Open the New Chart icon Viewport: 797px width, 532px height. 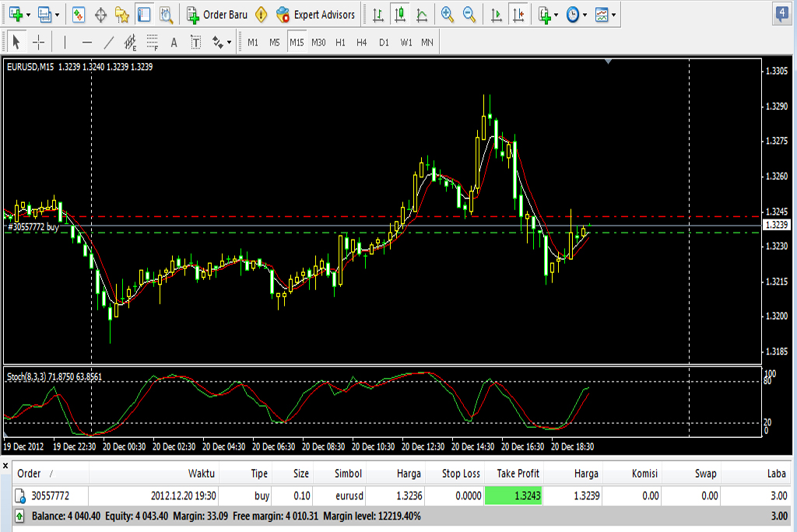[x=16, y=15]
